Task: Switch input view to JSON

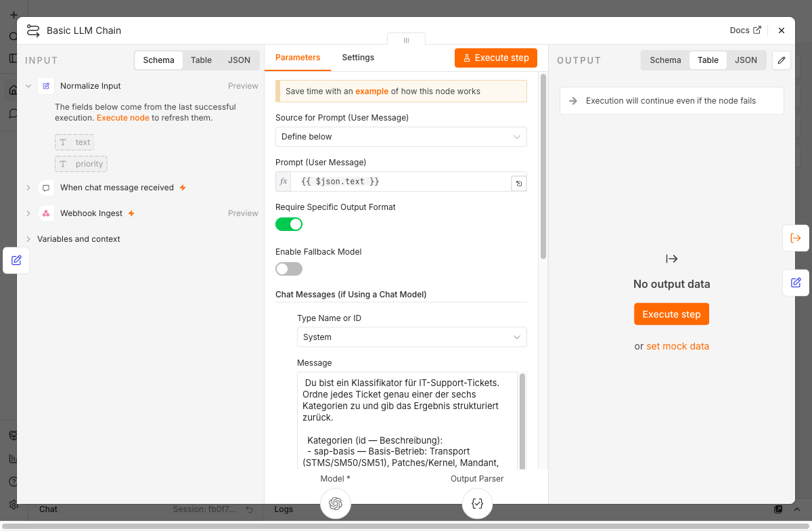Action: click(x=239, y=60)
